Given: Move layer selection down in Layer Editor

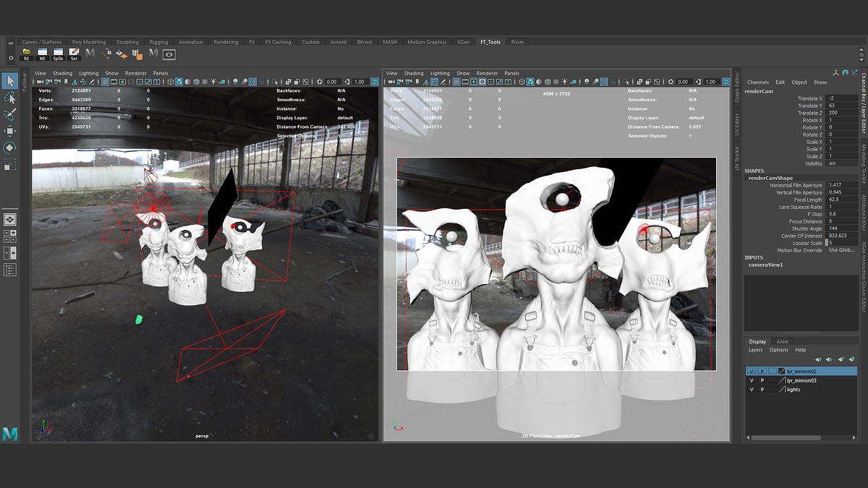Looking at the screenshot, I should click(829, 359).
